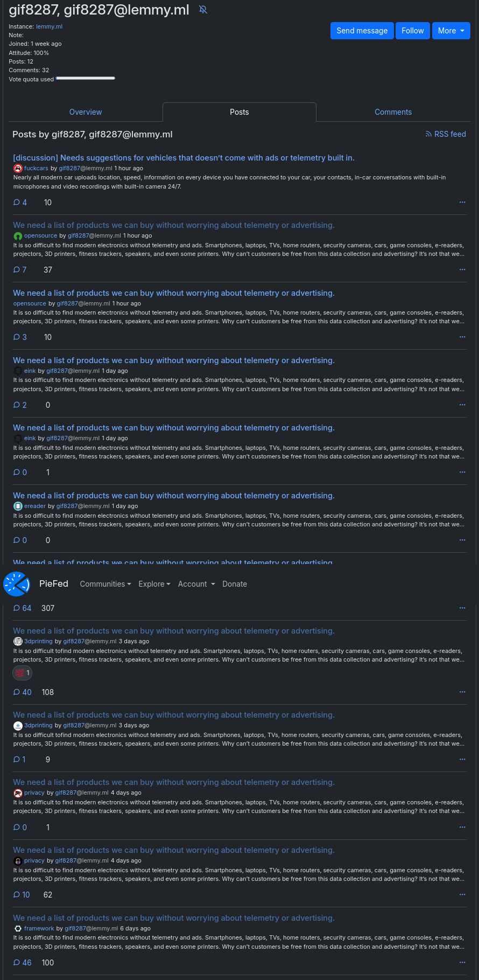
Task: Open three-dots menu of the fuckcars post
Action: 462,203
